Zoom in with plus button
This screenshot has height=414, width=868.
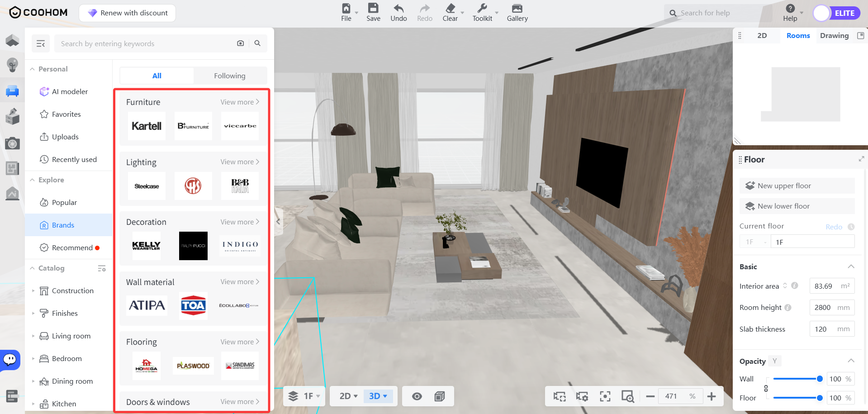711,396
